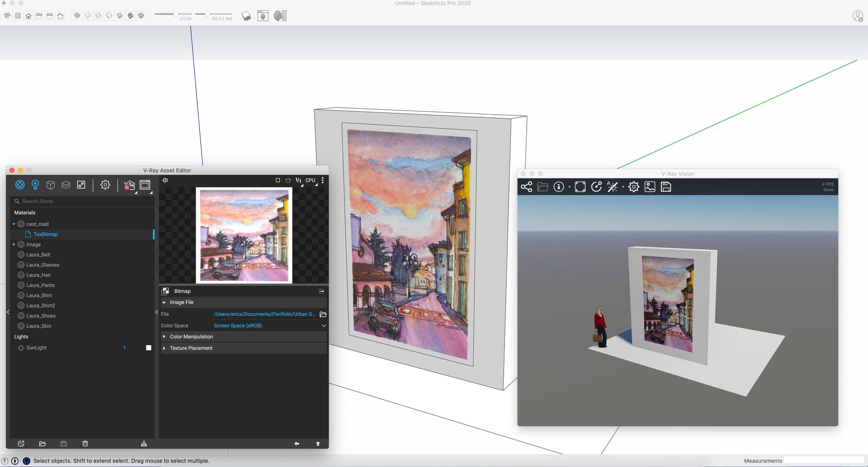The height and width of the screenshot is (467, 868).
Task: Click the orbit camera icon in V-Ray Vision
Action: click(x=596, y=187)
